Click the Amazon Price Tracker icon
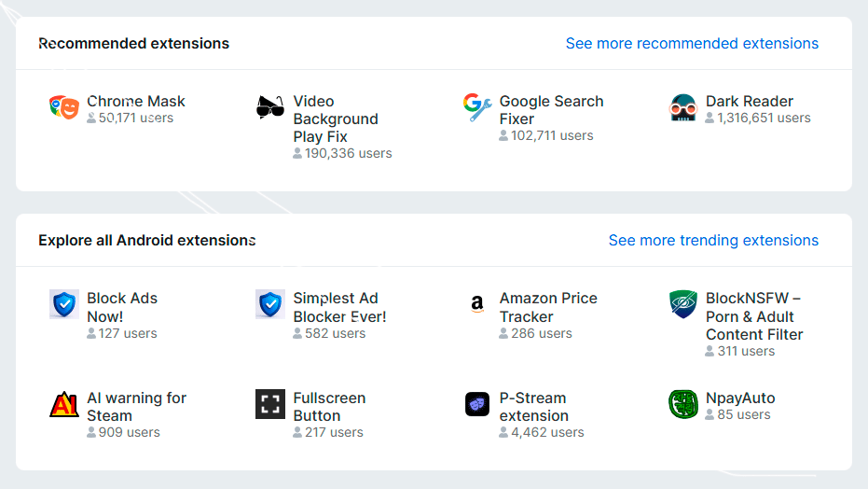Screen dimensions: 868x489 point(476,304)
